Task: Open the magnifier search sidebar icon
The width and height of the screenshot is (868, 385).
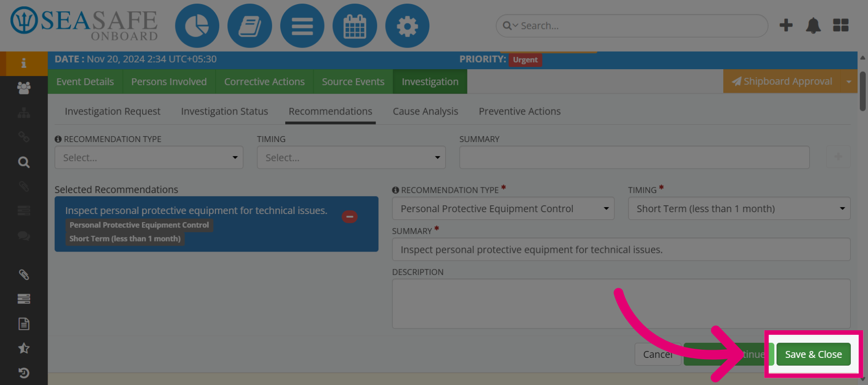Action: (x=24, y=162)
